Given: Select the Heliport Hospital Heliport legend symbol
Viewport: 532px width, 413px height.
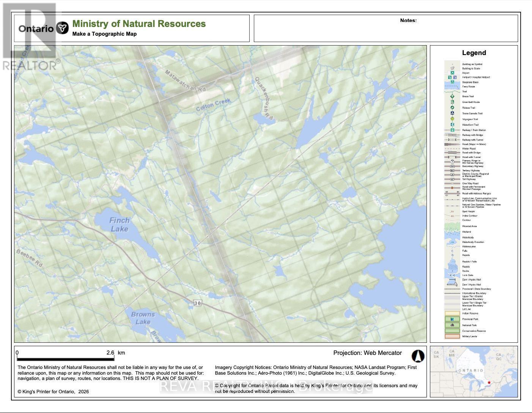Looking at the screenshot, I should (x=452, y=77).
